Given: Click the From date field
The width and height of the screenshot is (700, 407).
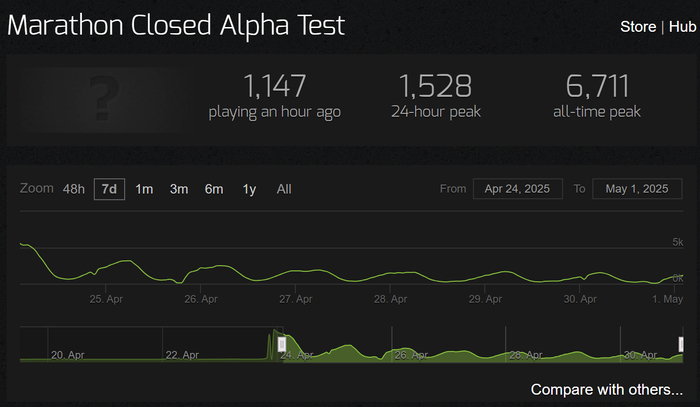Looking at the screenshot, I should tap(517, 189).
